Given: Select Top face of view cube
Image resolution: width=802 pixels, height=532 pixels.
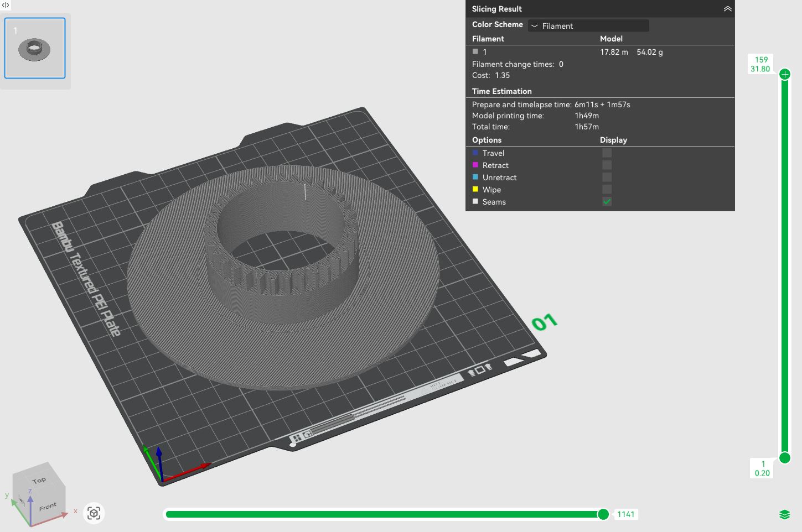Looking at the screenshot, I should (x=39, y=480).
